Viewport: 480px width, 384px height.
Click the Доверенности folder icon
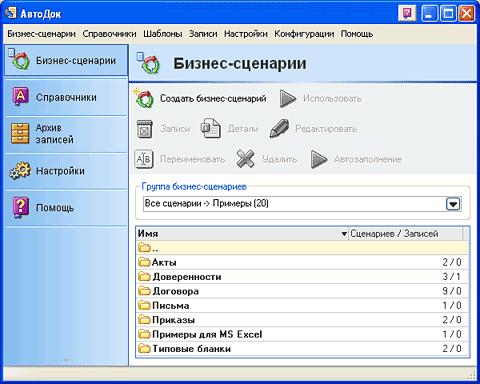click(144, 276)
